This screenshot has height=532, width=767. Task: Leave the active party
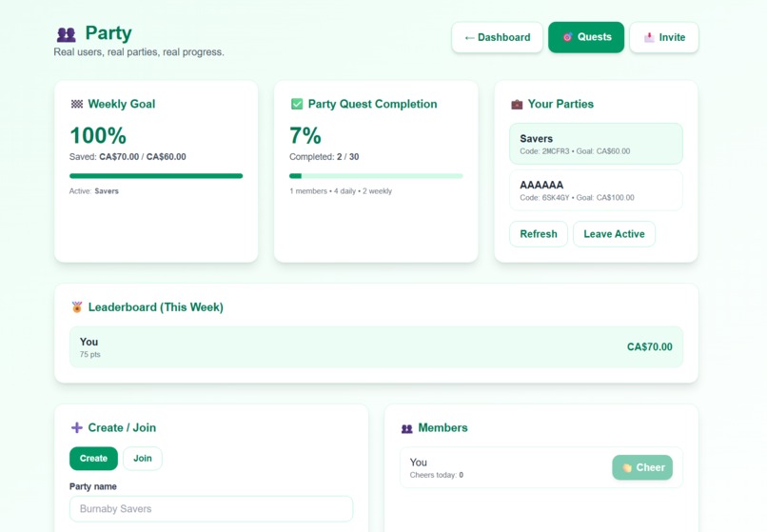pyautogui.click(x=614, y=234)
